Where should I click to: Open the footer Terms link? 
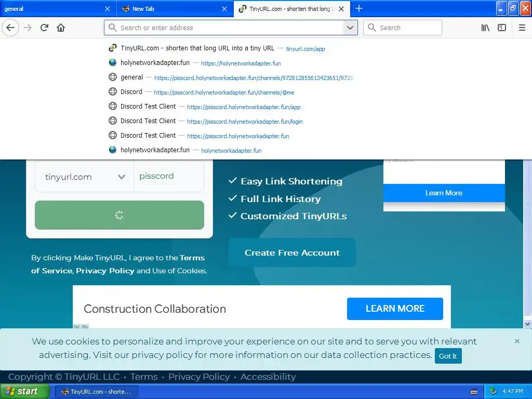point(144,377)
